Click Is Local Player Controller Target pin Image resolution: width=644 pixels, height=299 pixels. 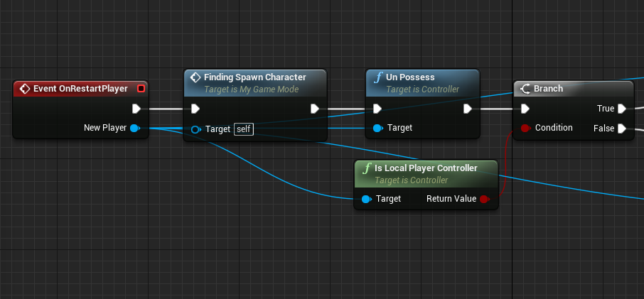366,200
